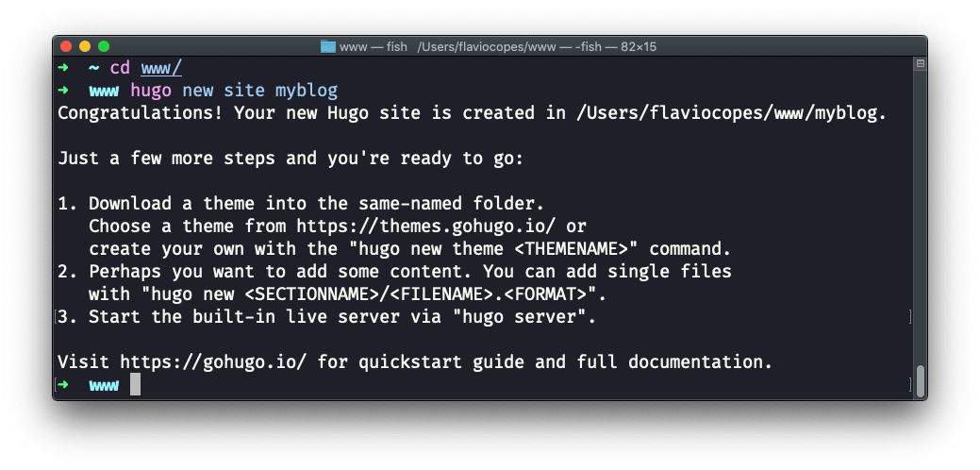The image size is (980, 470).
Task: Click the prompt arrow before 'hugo new site'
Action: pyautogui.click(x=63, y=91)
